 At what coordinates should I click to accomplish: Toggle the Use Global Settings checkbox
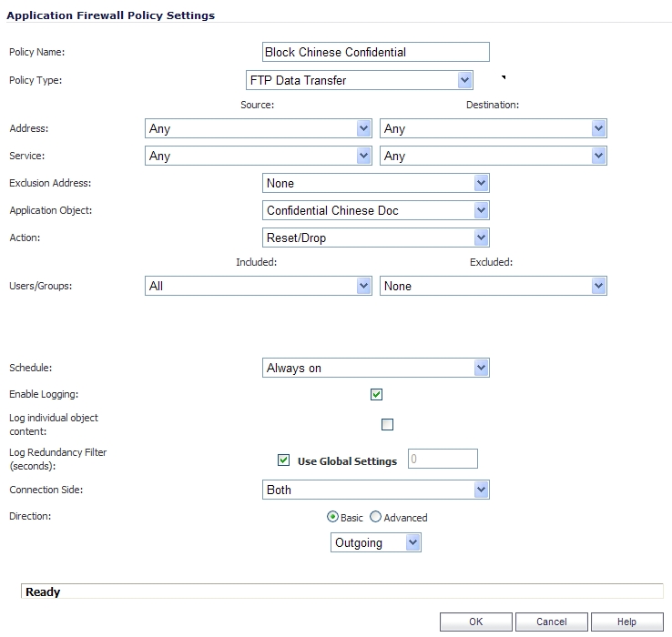pos(283,460)
